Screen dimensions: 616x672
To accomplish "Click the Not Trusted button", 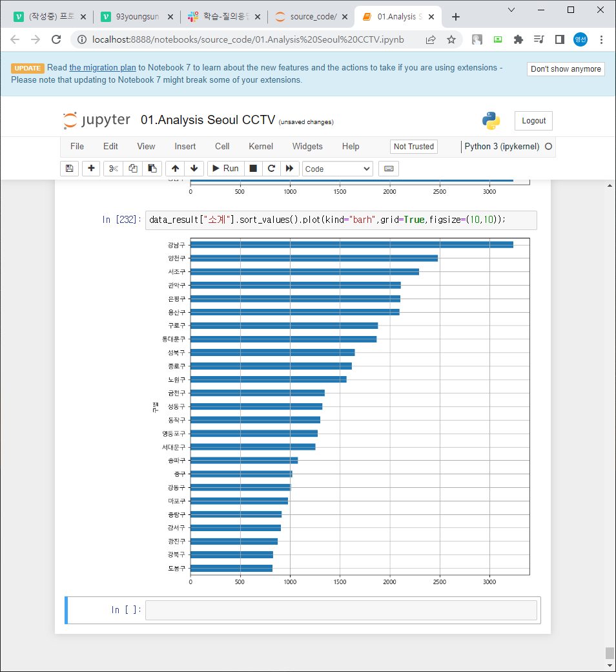I will [x=414, y=147].
